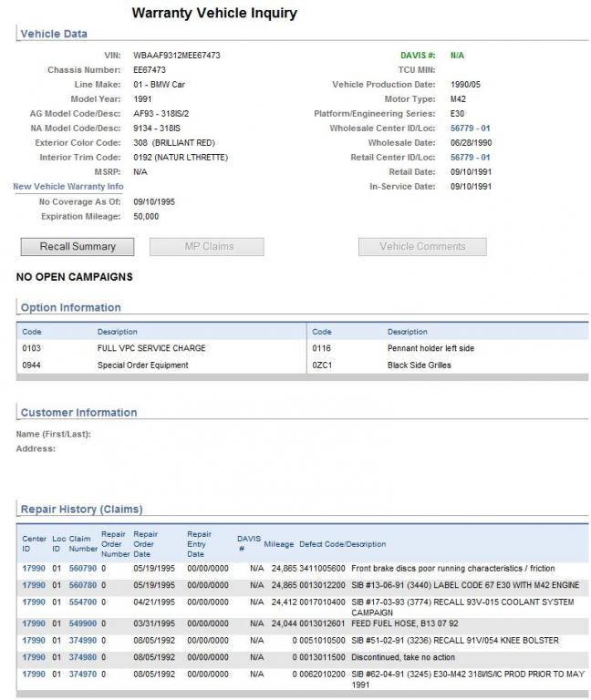591x700 pixels.
Task: Open claim number 374990
Action: (x=82, y=641)
